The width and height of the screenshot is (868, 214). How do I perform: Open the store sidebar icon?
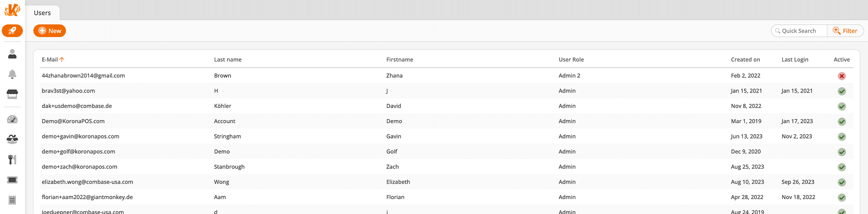(12, 94)
